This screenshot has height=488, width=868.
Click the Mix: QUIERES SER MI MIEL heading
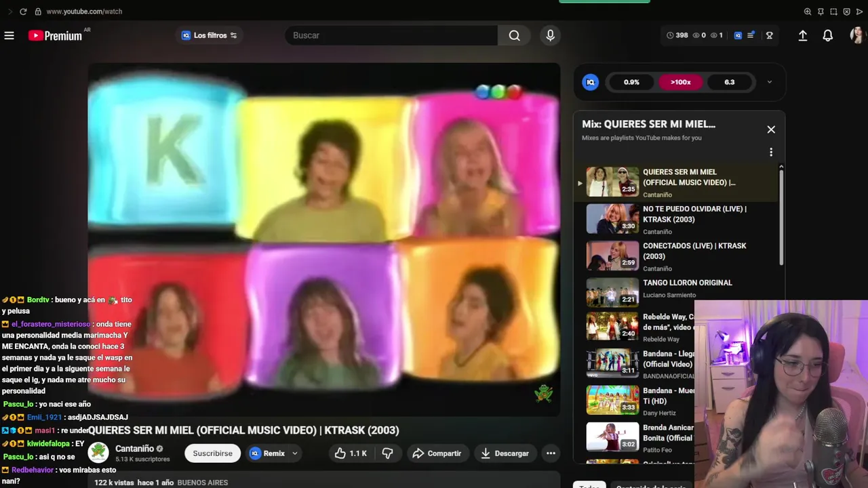(648, 124)
